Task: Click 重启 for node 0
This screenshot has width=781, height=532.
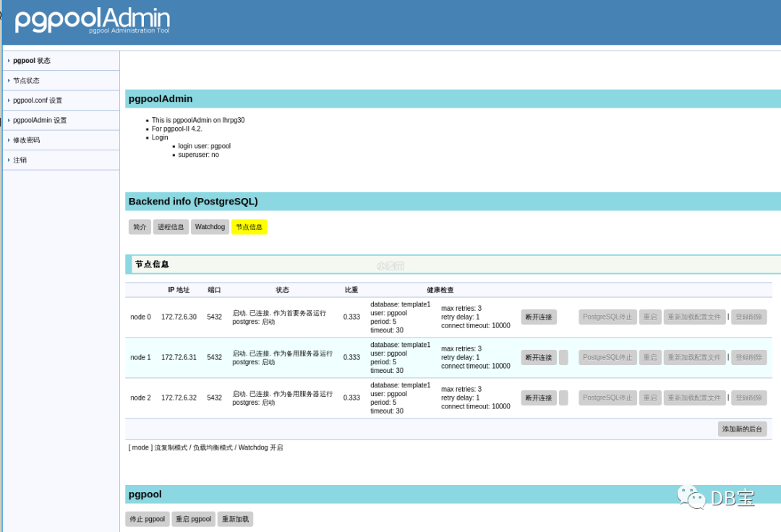Action: click(x=650, y=317)
